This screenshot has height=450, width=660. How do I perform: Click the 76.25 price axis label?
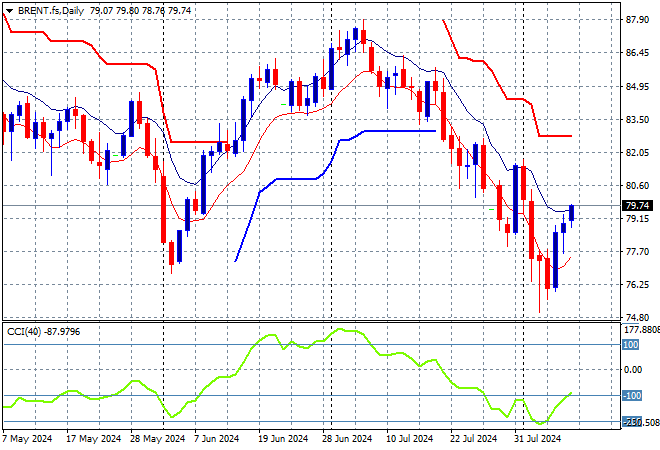tap(637, 285)
